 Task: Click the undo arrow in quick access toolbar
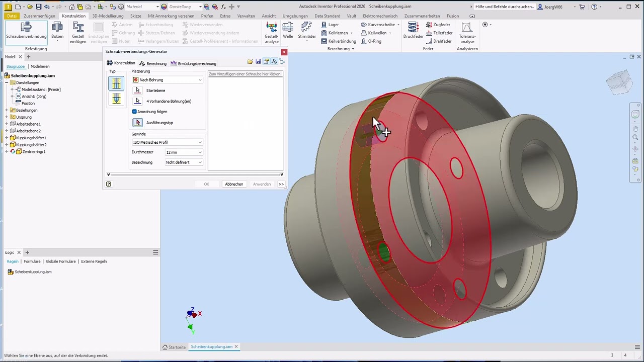click(47, 7)
